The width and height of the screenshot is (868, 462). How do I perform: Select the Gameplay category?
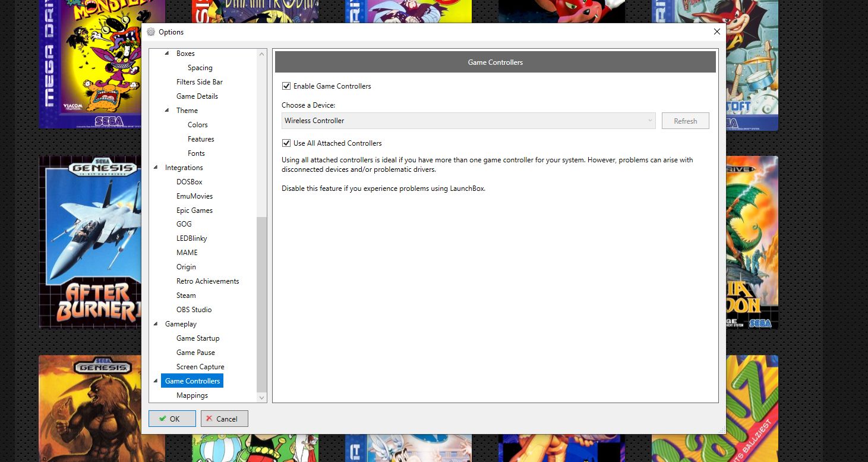pos(181,324)
